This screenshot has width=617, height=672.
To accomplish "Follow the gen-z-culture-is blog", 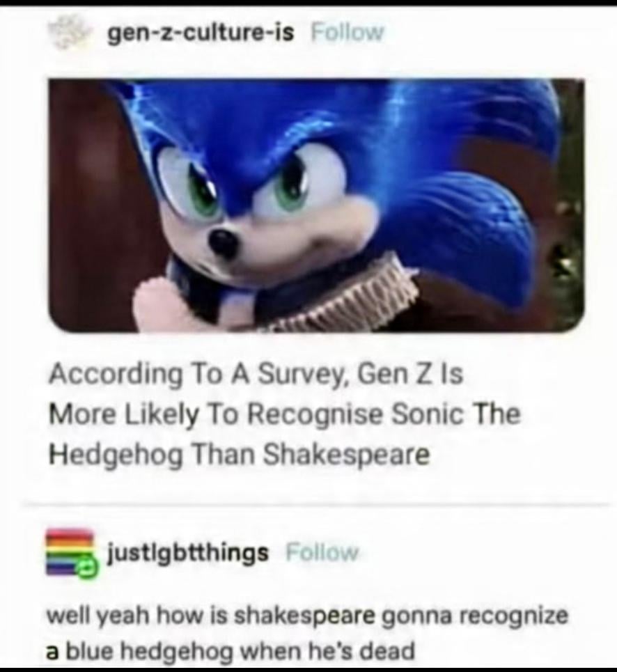I will [x=347, y=32].
